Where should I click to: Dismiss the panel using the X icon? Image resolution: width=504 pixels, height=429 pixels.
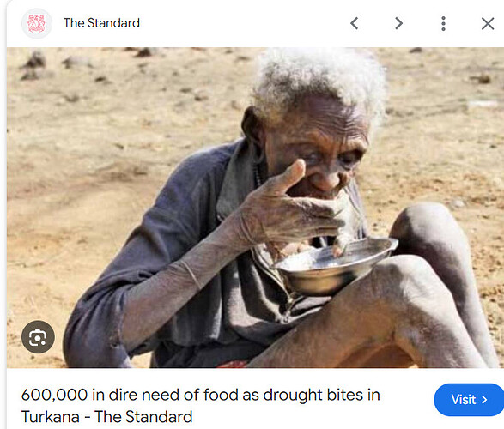[x=488, y=23]
